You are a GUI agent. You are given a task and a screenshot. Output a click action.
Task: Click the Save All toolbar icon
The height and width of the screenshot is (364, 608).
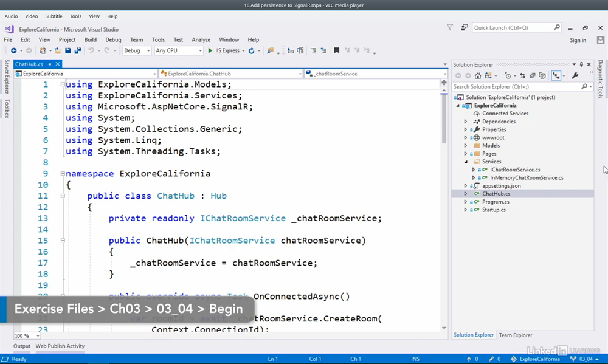point(78,51)
